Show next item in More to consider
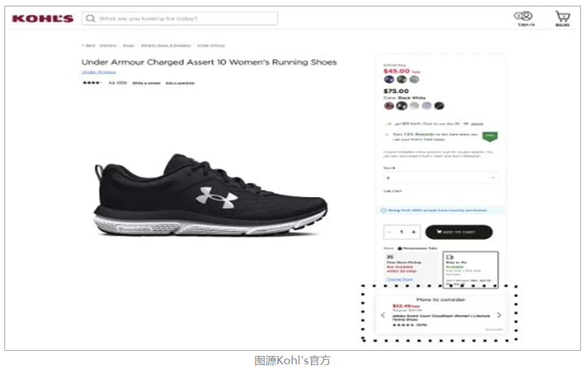Image resolution: width=588 pixels, height=370 pixels. pos(499,315)
